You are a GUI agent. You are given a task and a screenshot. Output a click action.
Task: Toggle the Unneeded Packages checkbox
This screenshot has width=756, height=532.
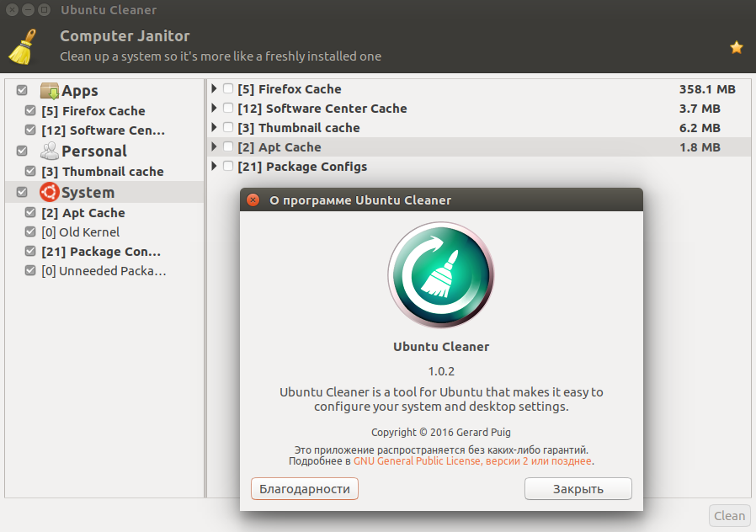[30, 270]
